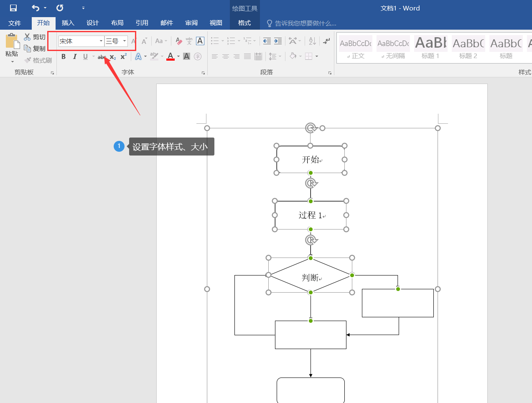Toggle Underline on the selected text

[85, 56]
